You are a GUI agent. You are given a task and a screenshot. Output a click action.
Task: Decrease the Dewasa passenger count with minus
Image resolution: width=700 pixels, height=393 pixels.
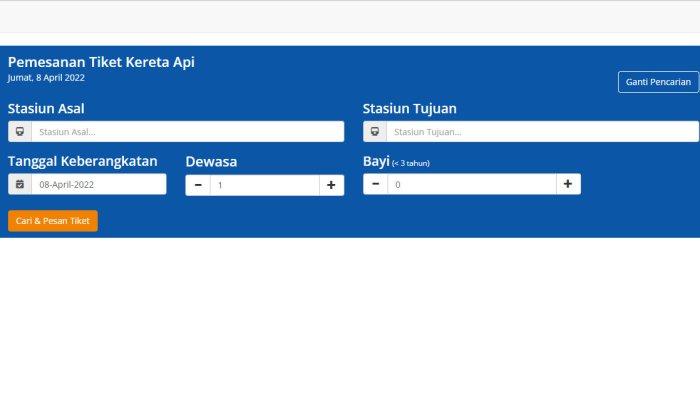(x=198, y=185)
